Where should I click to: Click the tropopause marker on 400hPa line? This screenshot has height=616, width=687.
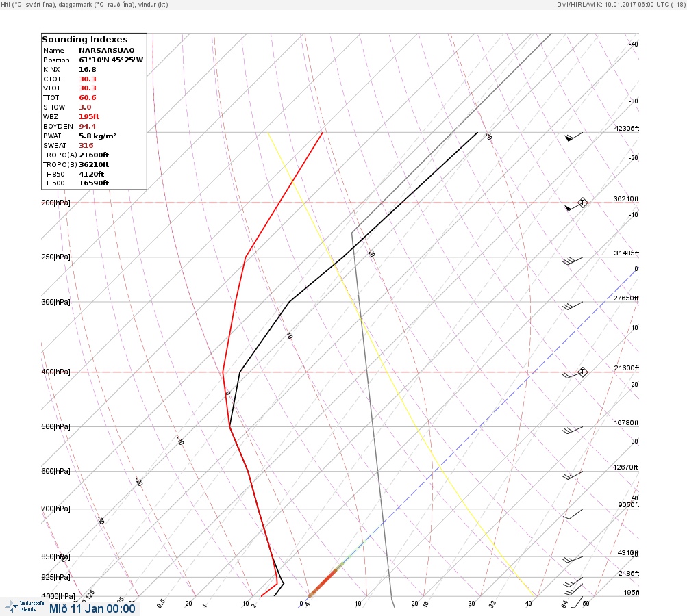(582, 372)
